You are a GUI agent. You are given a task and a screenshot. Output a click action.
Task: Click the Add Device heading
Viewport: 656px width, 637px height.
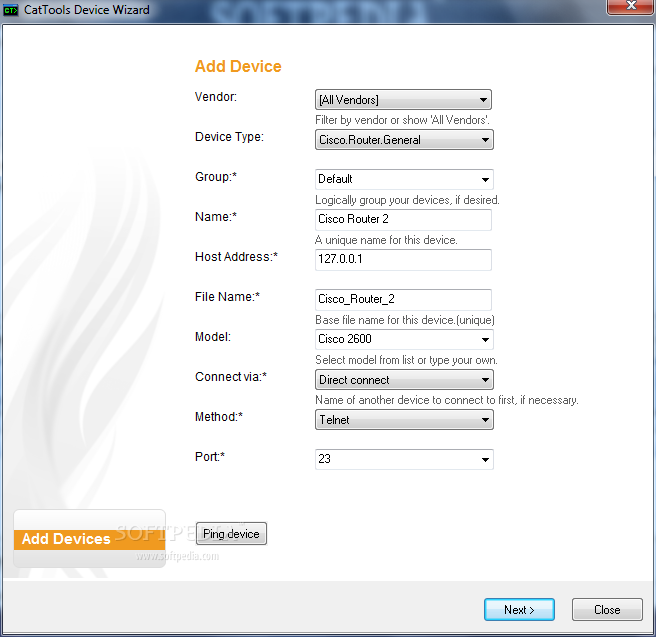pyautogui.click(x=238, y=67)
